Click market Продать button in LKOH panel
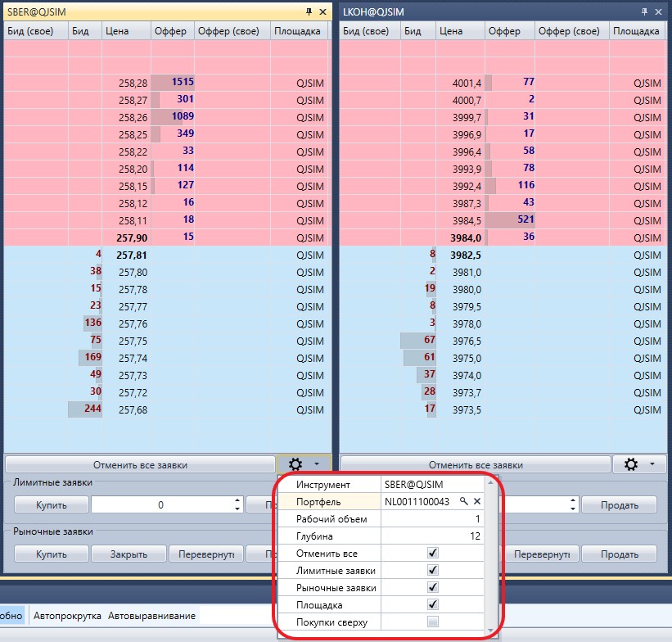The height and width of the screenshot is (642, 672). point(620,554)
